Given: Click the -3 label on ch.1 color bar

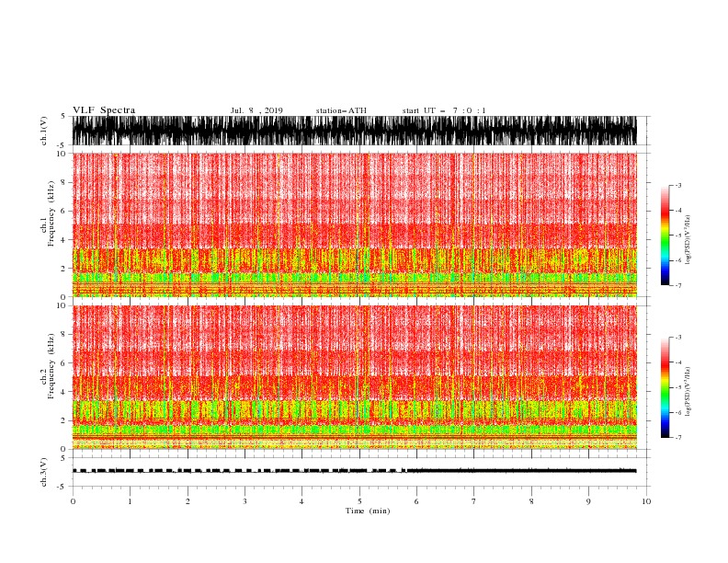Looking at the screenshot, I should tap(678, 185).
